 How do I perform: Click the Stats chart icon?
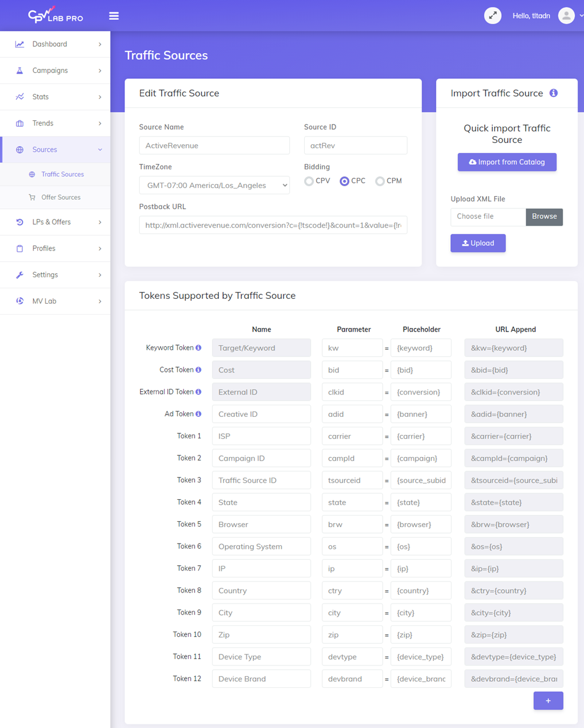coord(19,96)
